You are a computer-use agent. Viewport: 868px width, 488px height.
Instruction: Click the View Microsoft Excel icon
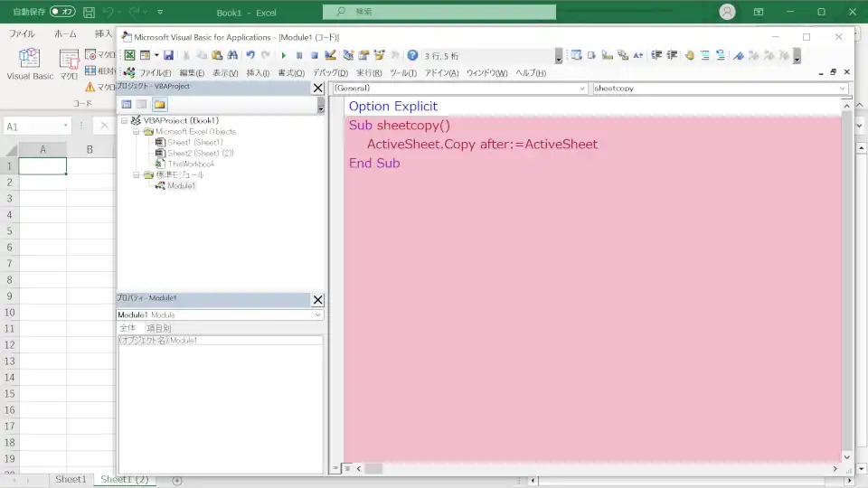tap(129, 55)
